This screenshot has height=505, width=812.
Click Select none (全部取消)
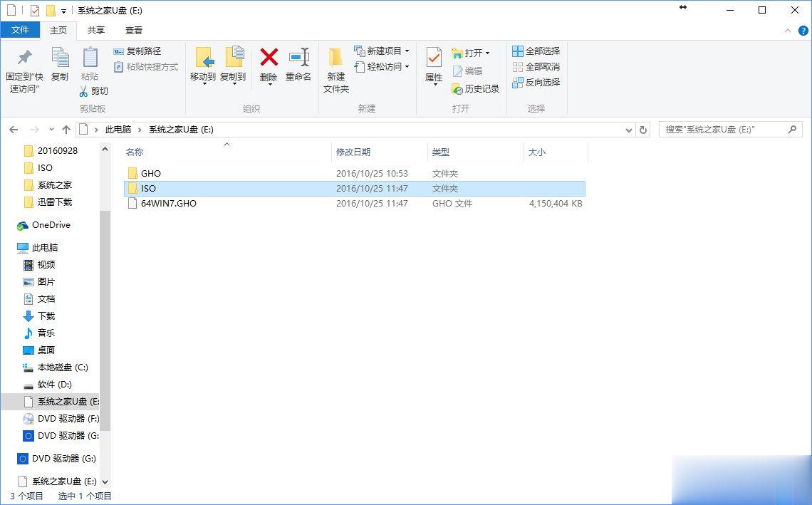coord(536,67)
